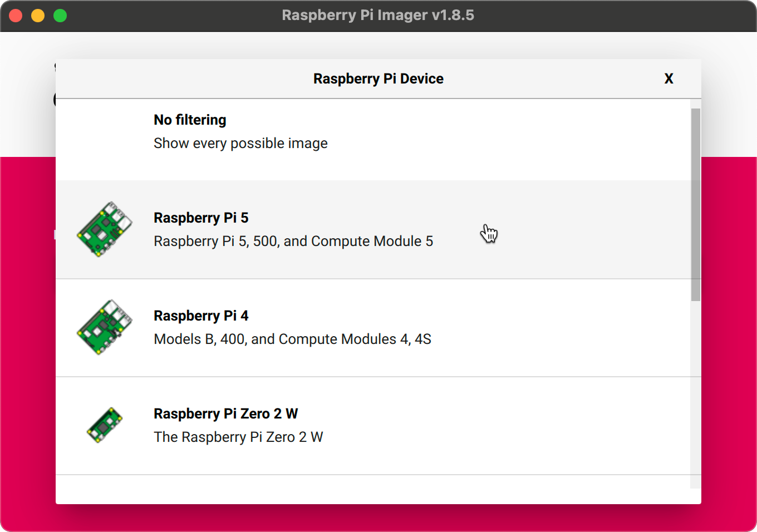
Task: Click 'The Raspberry Pi Zero 2 W' description
Action: coord(238,437)
